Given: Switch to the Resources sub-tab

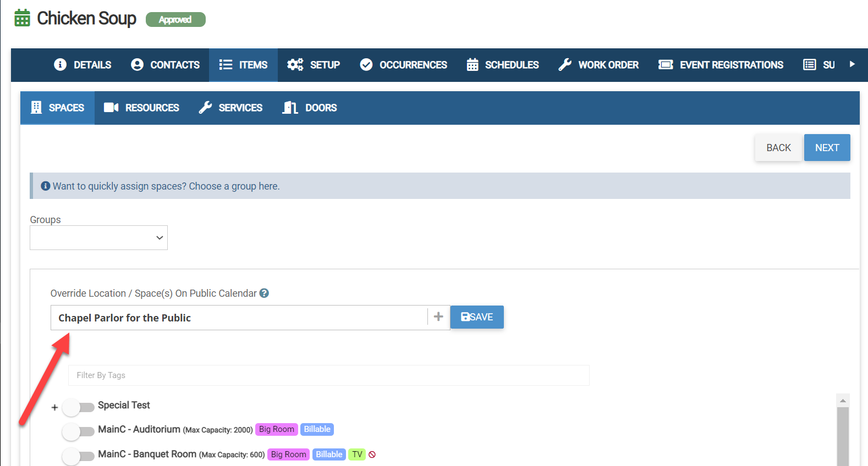Looking at the screenshot, I should point(141,108).
